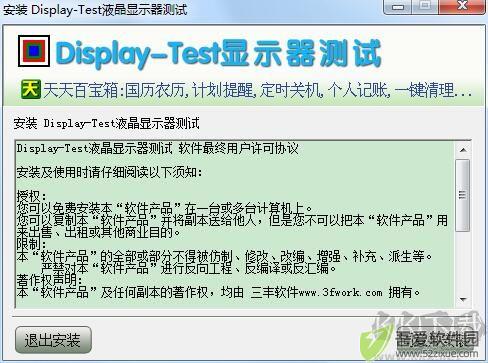Click the license scrollbar down arrow

[463, 299]
